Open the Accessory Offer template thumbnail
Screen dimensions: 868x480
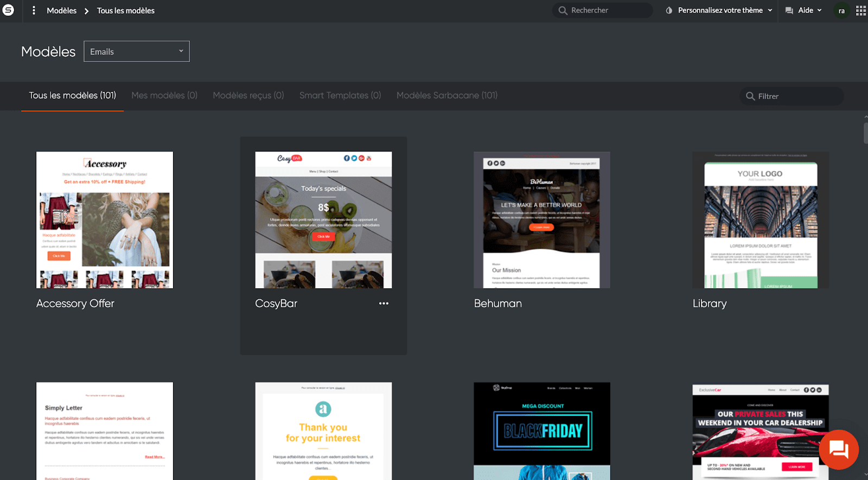coord(105,220)
